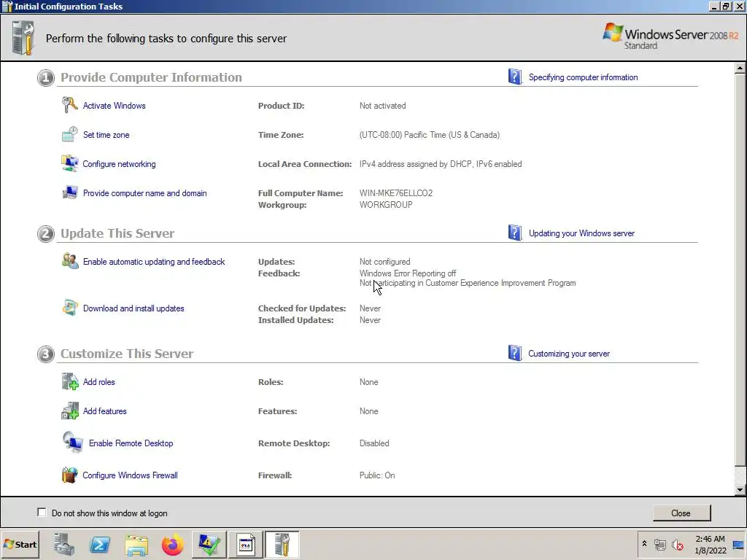Select Initial Configuration Tasks taskbar button

(282, 544)
